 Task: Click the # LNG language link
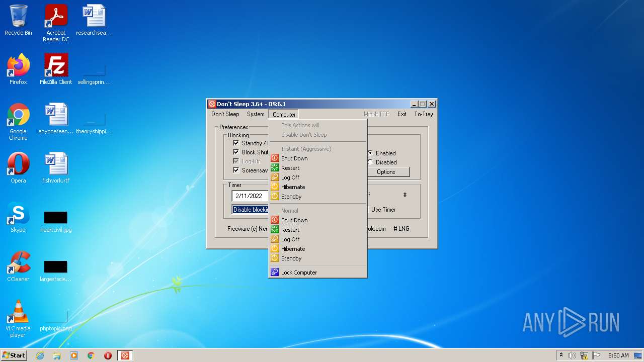coord(401,229)
